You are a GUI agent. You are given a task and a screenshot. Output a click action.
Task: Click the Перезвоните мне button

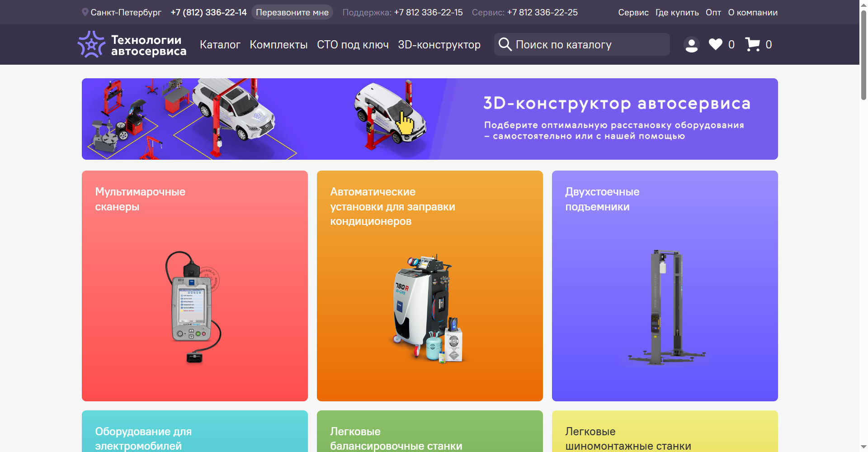point(292,12)
